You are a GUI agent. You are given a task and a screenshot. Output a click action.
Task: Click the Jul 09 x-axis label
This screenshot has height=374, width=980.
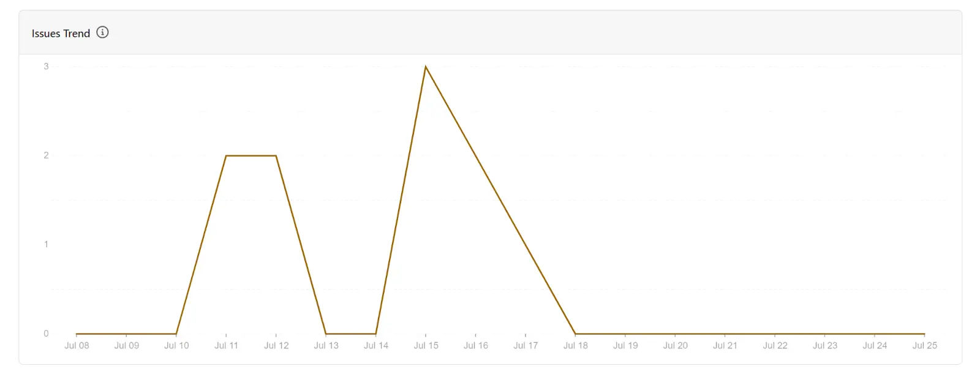(x=126, y=346)
